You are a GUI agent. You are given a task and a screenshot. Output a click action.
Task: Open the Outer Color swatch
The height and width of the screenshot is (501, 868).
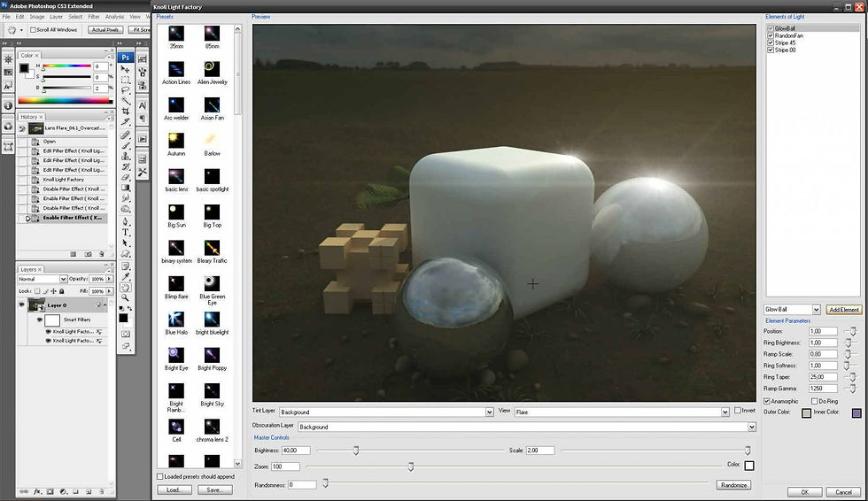(x=807, y=412)
